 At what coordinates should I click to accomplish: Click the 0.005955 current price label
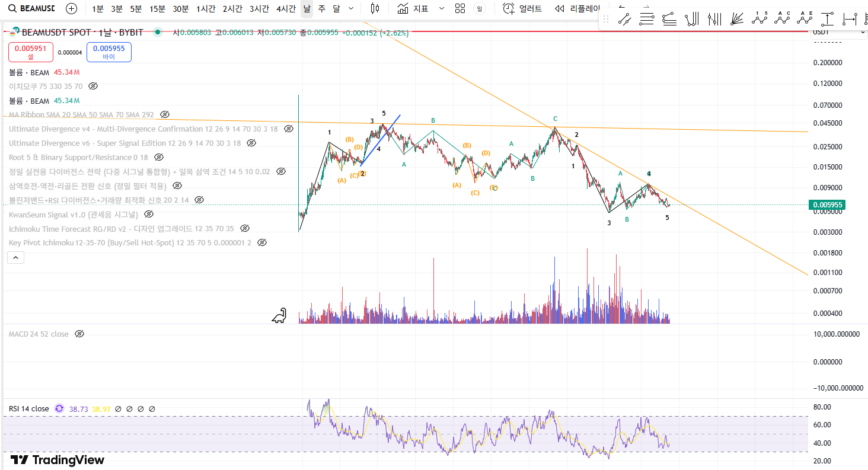826,205
